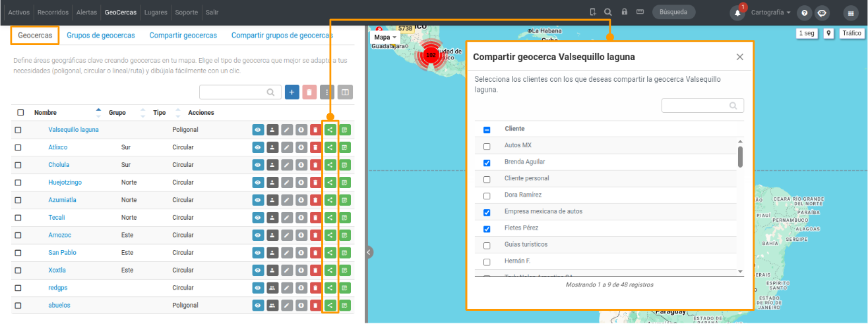The image size is (868, 324).
Task: Click the add device icon in top bar
Action: tap(592, 12)
